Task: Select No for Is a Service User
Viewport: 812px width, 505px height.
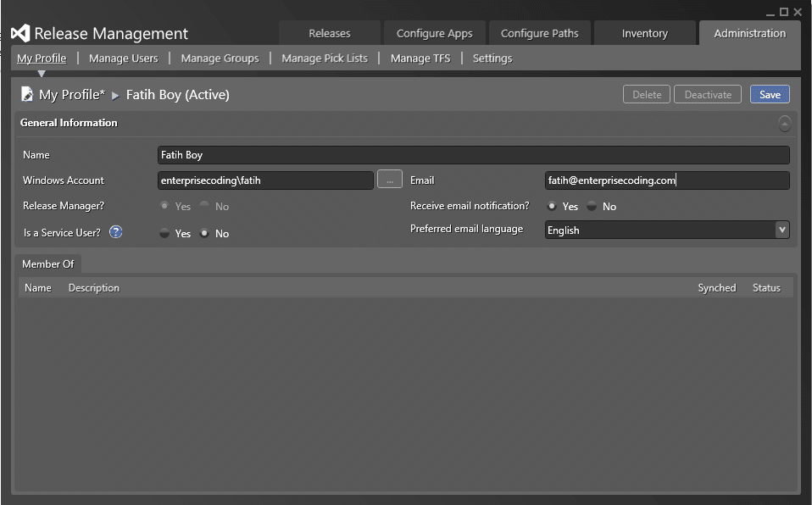Action: (204, 233)
